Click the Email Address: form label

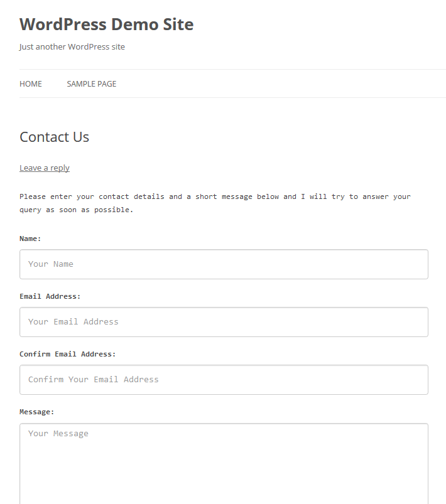[50, 296]
